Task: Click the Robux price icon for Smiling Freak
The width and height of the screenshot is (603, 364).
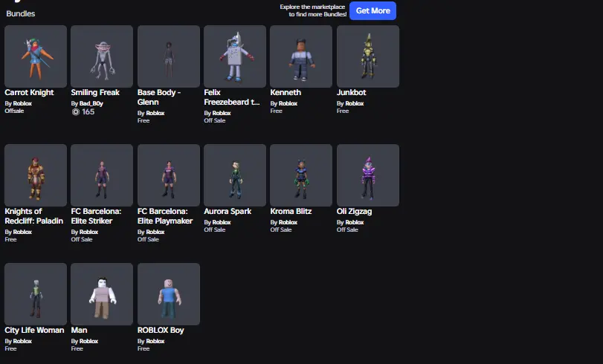Action: coord(75,111)
